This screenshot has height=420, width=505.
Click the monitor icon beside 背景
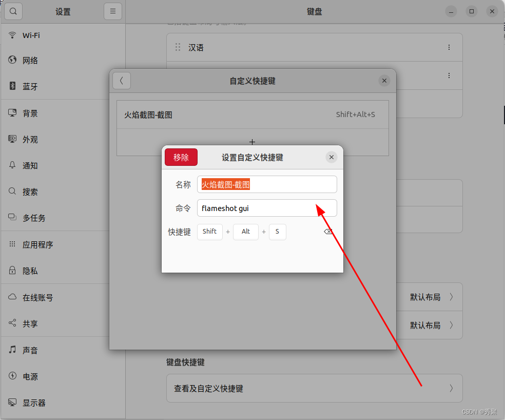12,112
